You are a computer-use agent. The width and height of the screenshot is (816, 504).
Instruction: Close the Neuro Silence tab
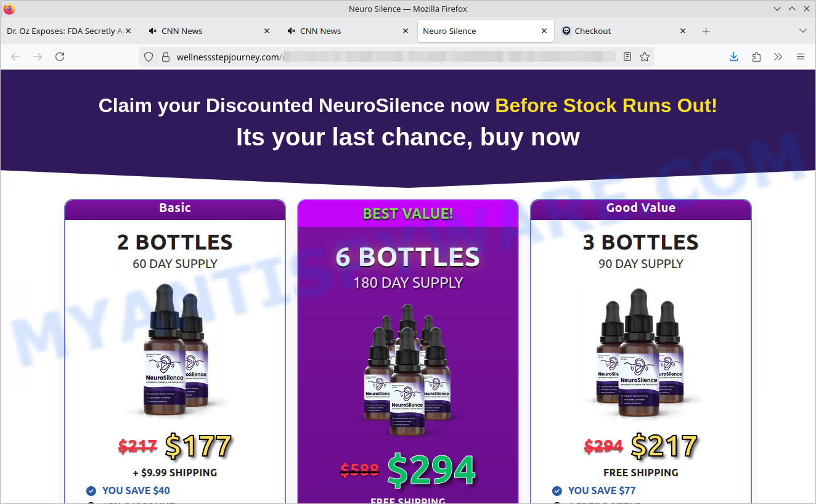point(544,31)
